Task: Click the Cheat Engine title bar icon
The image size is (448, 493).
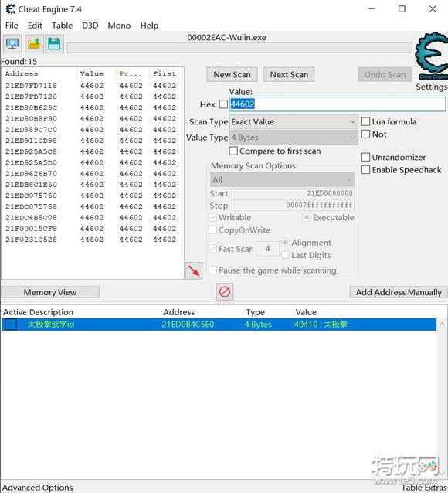Action: (x=10, y=9)
